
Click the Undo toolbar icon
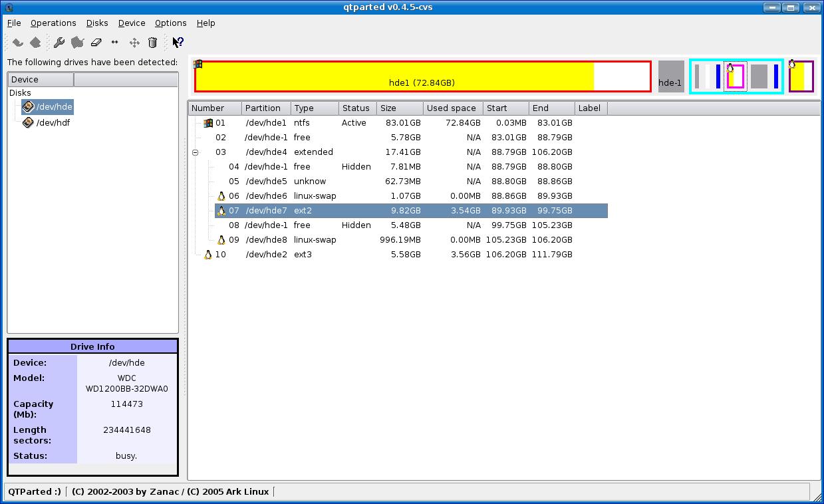pos(18,43)
